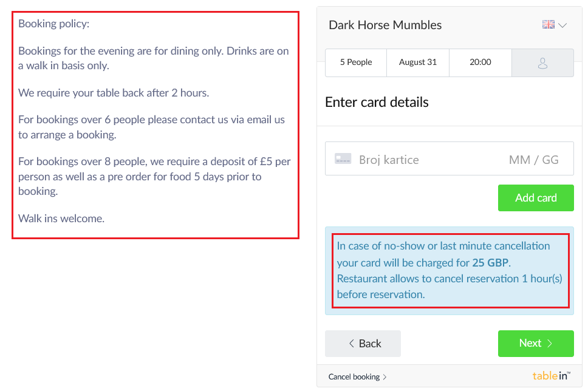Screen dimensions: 588x391
Task: Click the left chevron on Back
Action: 351,344
